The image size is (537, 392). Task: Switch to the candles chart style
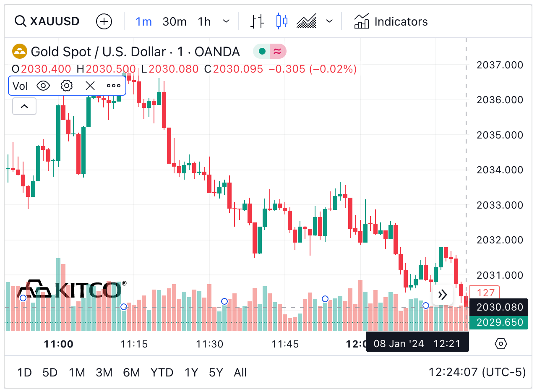(x=282, y=21)
